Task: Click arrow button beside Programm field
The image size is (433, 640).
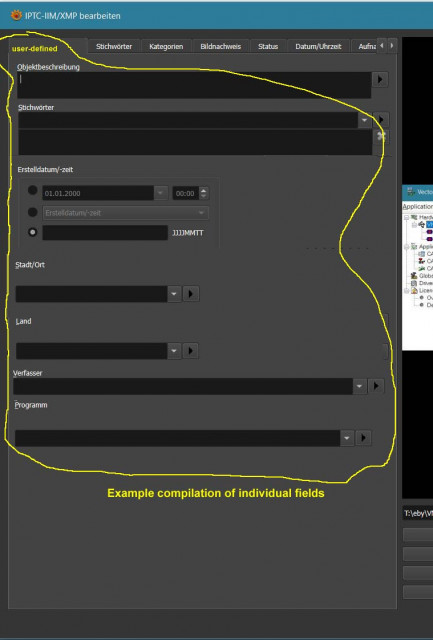Action: 363,438
